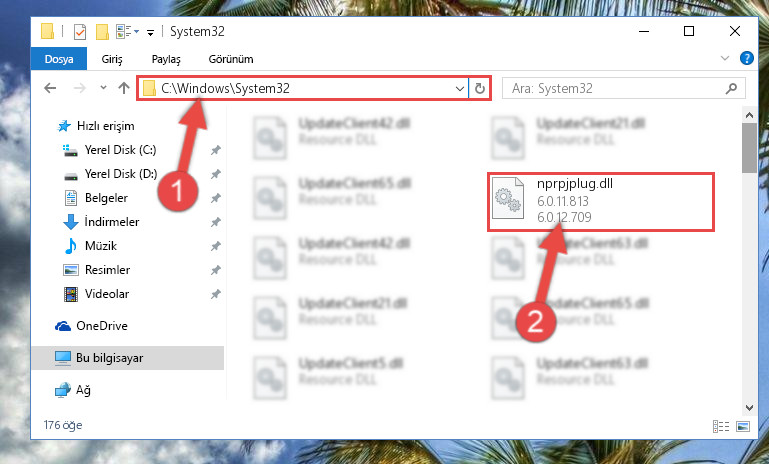
Task: Switch to large thumbnails view icon
Action: (743, 426)
